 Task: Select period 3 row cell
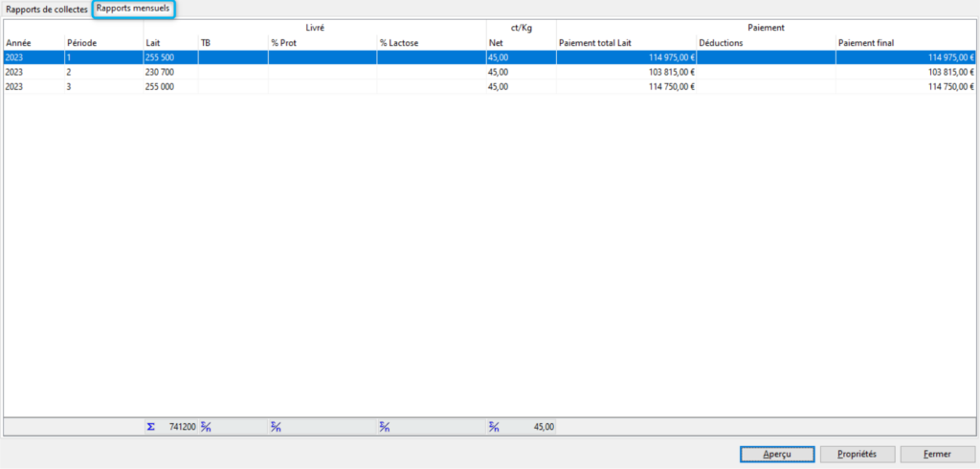[x=103, y=87]
